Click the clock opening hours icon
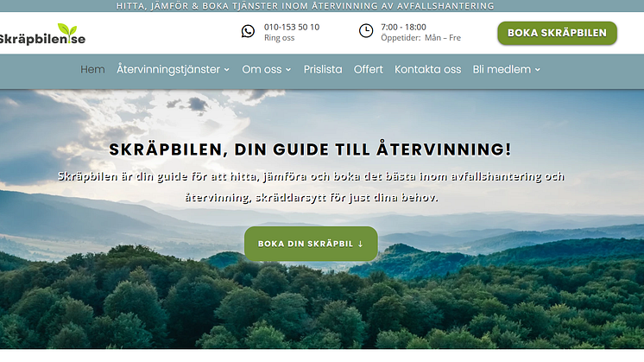Image resolution: width=644 pixels, height=362 pixels. pyautogui.click(x=366, y=31)
